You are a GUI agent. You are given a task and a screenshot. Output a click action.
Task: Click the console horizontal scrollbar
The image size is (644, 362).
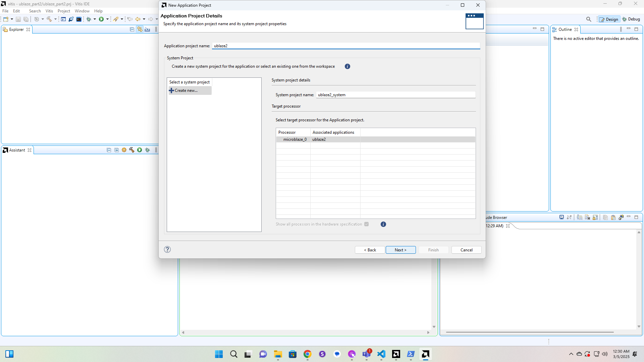(530, 332)
